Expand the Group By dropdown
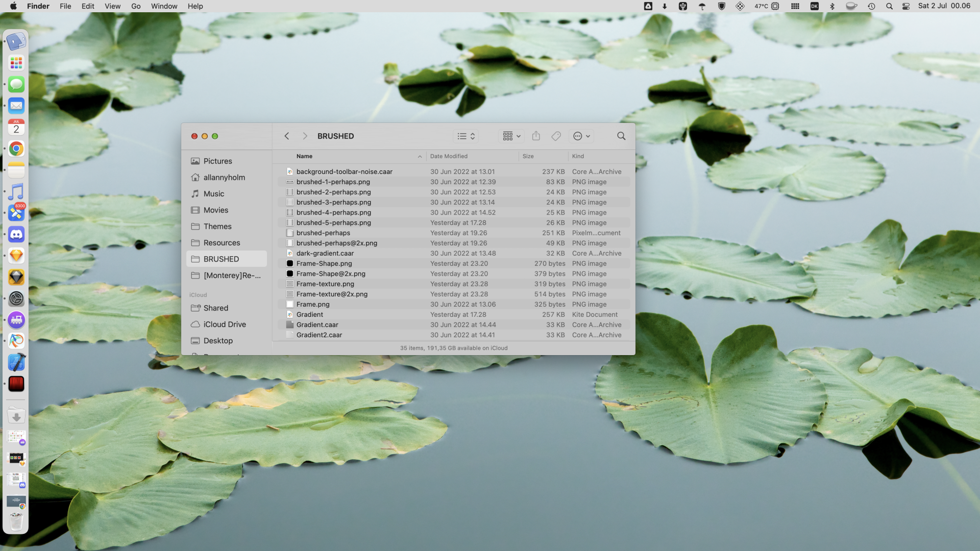 (x=511, y=136)
